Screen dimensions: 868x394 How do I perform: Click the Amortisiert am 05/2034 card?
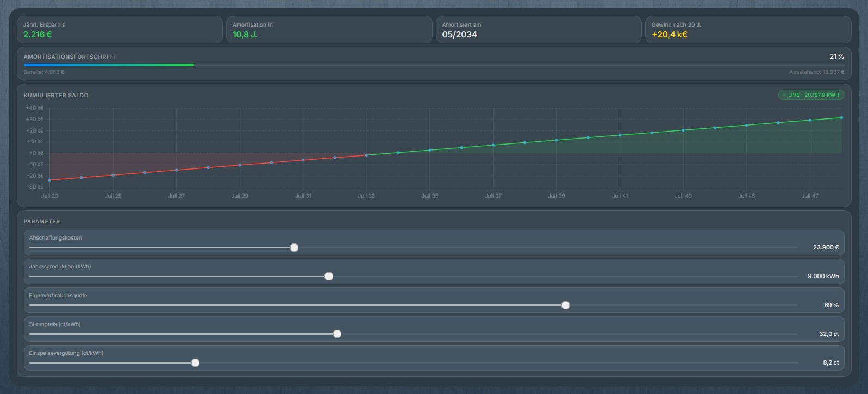(x=538, y=30)
